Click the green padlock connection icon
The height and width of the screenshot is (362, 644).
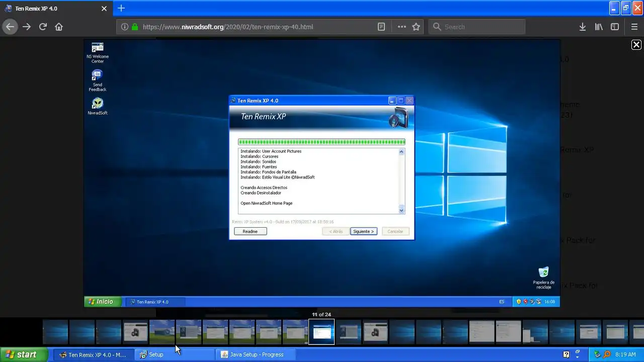135,27
